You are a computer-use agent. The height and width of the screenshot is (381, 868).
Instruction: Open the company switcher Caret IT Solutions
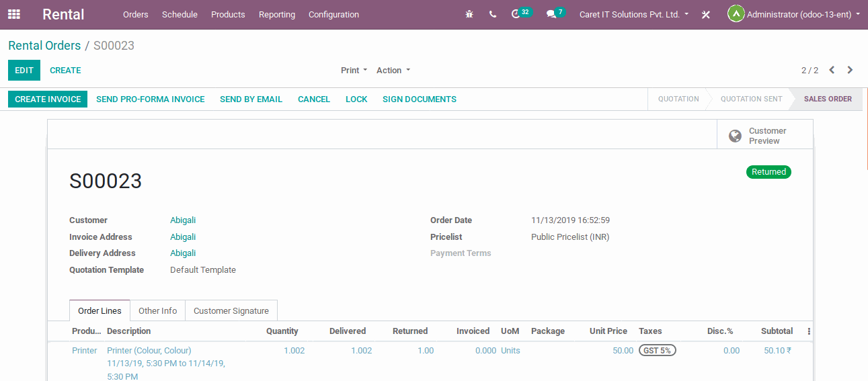[633, 14]
